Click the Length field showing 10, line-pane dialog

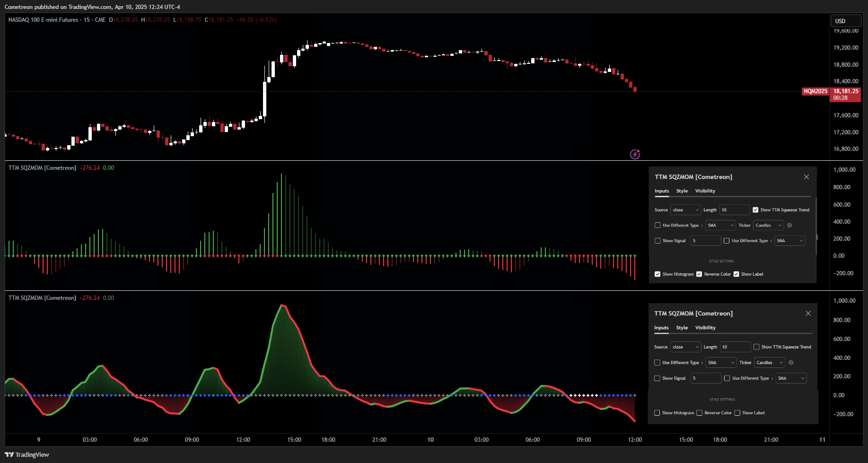pos(735,347)
